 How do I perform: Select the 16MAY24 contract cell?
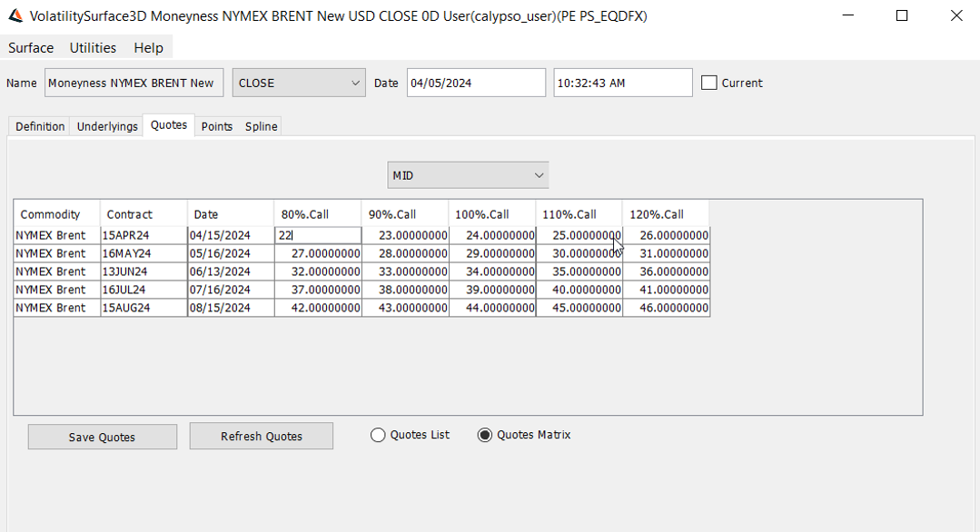[144, 253]
